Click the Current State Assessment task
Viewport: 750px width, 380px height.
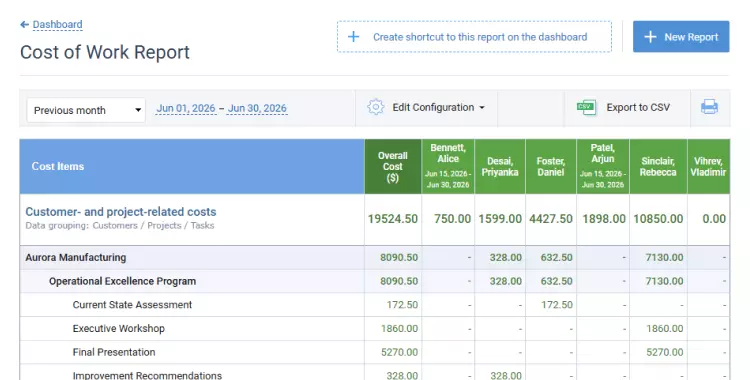point(132,305)
